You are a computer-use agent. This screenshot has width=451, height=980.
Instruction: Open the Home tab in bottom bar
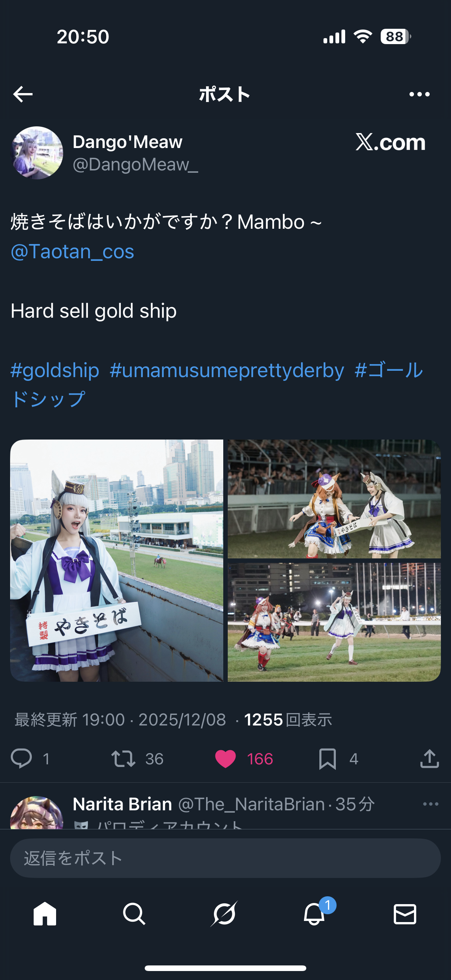coord(45,914)
